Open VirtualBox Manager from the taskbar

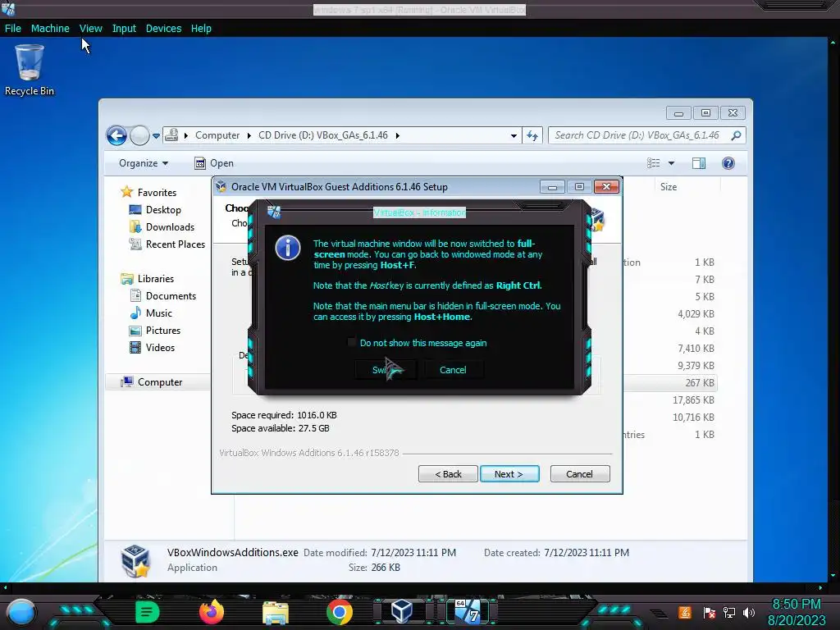pos(402,612)
